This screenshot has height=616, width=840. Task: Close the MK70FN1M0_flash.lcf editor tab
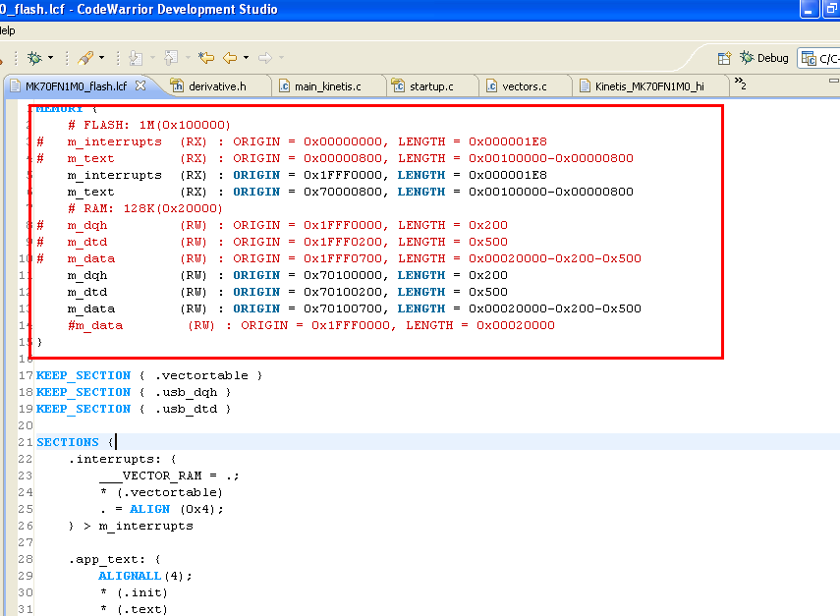[140, 85]
